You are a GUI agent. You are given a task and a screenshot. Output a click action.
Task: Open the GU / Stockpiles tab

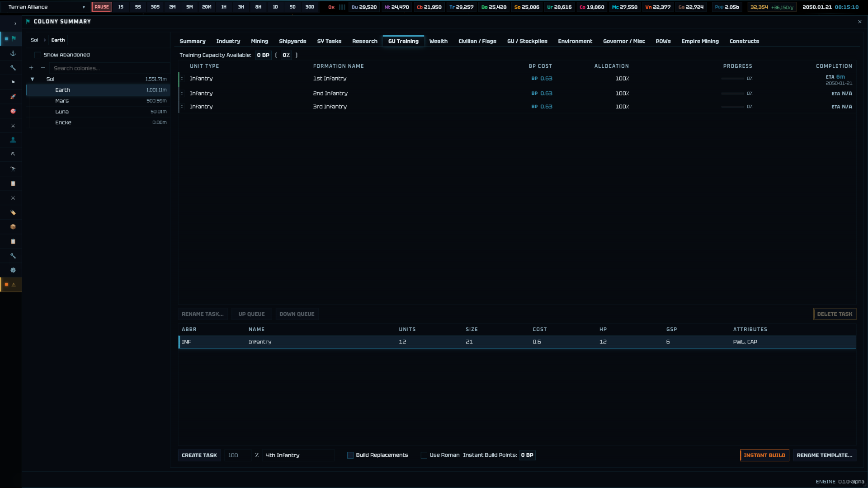[527, 41]
